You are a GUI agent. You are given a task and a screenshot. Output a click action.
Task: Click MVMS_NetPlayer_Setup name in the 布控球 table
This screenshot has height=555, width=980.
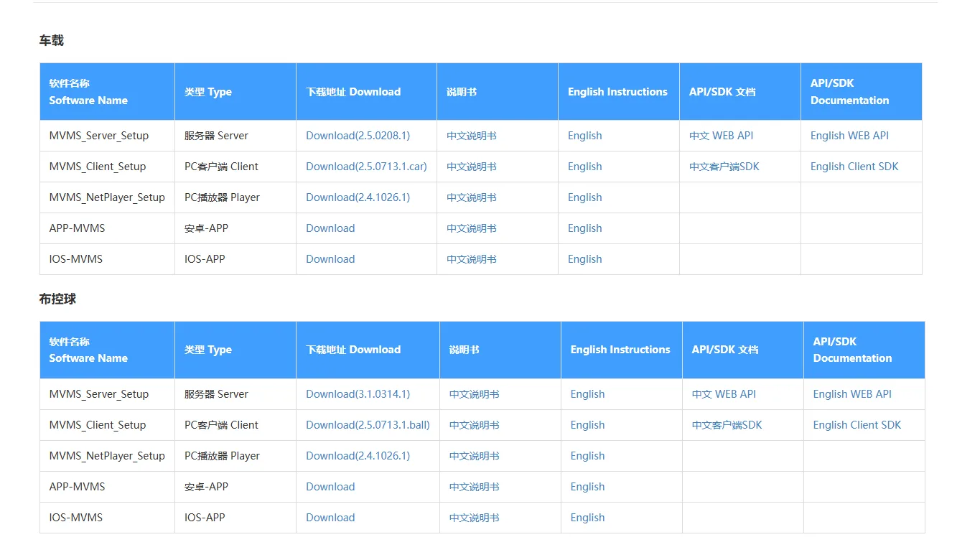[107, 456]
